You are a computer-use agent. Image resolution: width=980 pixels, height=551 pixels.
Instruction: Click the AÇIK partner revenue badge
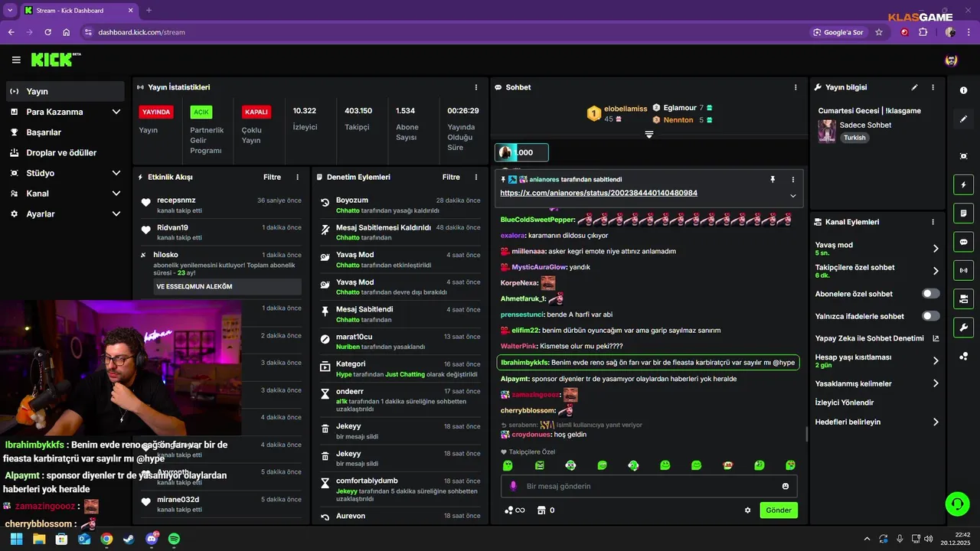pos(201,112)
